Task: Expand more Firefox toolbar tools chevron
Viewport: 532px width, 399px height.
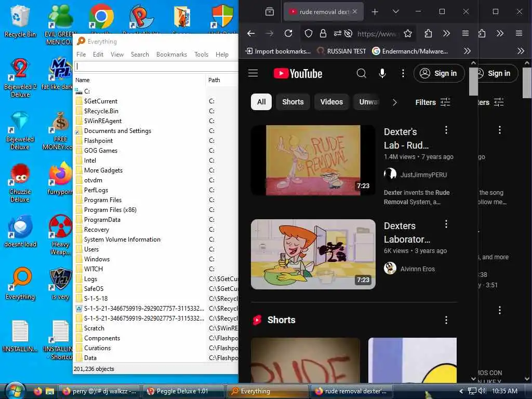Action: pyautogui.click(x=446, y=33)
